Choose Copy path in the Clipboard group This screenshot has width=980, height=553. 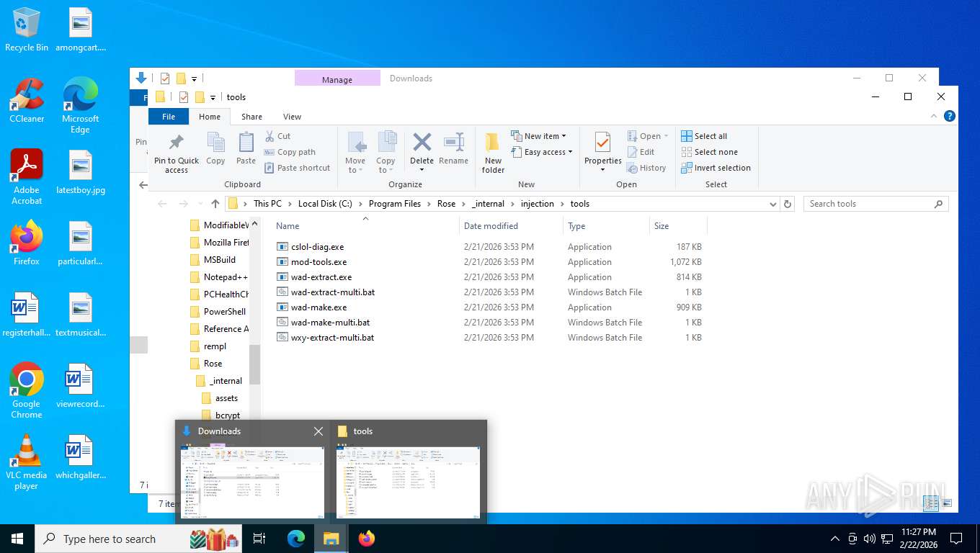point(290,152)
